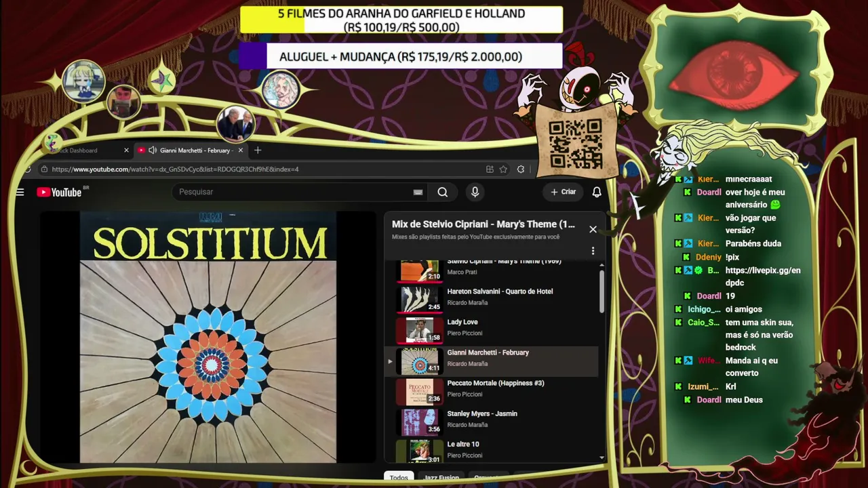Viewport: 868px width, 488px height.
Task: Click the "oi amigos" chat message
Action: [744, 310]
